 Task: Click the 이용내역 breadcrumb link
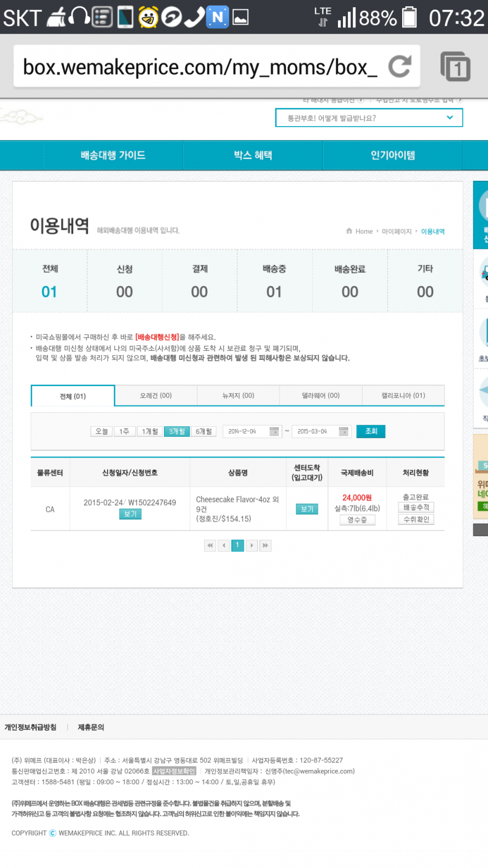tap(433, 232)
